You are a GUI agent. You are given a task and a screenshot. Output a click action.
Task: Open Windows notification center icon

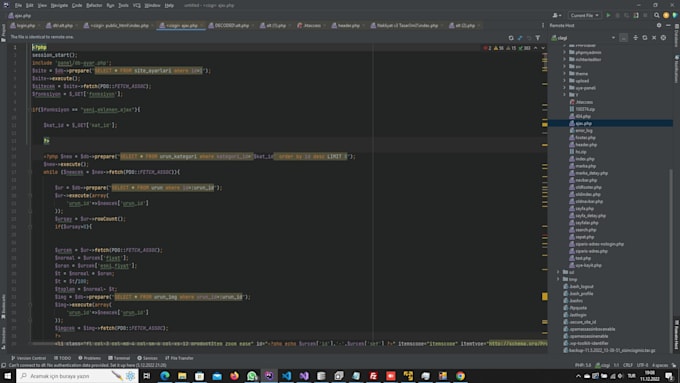click(x=670, y=376)
